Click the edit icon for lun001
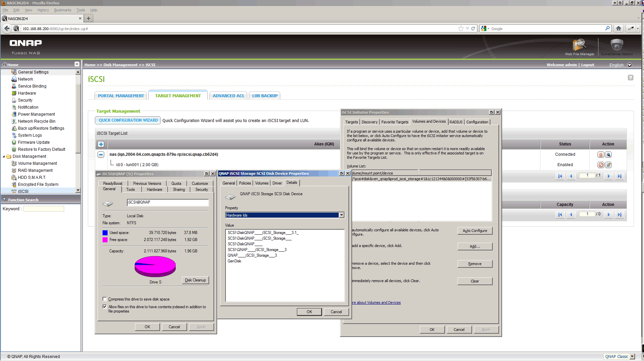The height and width of the screenshot is (361, 644). click(608, 165)
